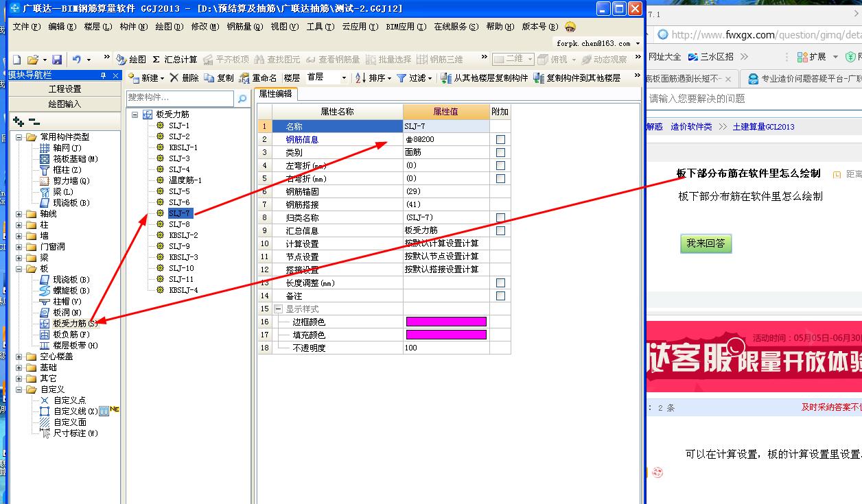Open the 工具(T) menu
Screen dimensions: 862x504
tap(320, 27)
